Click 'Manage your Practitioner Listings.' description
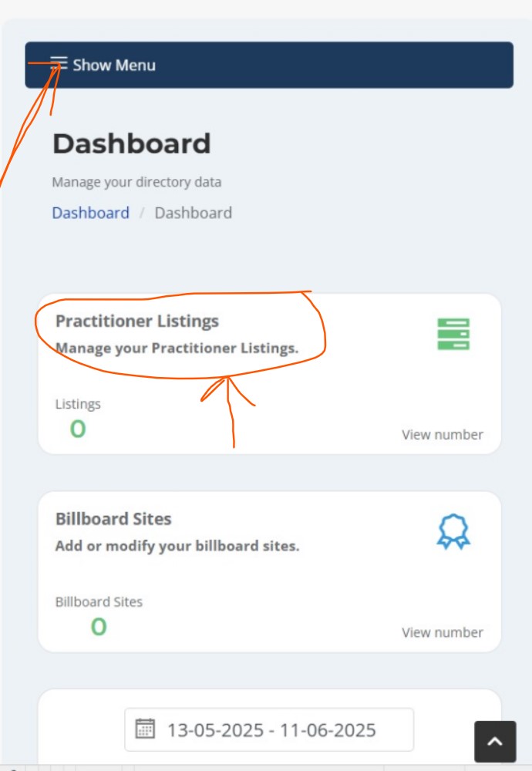 coord(177,348)
